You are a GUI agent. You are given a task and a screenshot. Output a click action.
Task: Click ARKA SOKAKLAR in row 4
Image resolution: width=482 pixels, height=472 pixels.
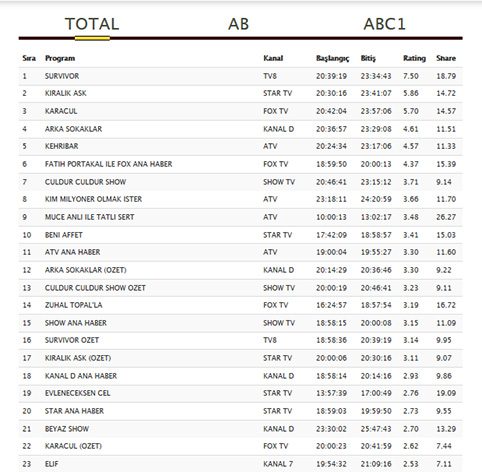(x=73, y=129)
